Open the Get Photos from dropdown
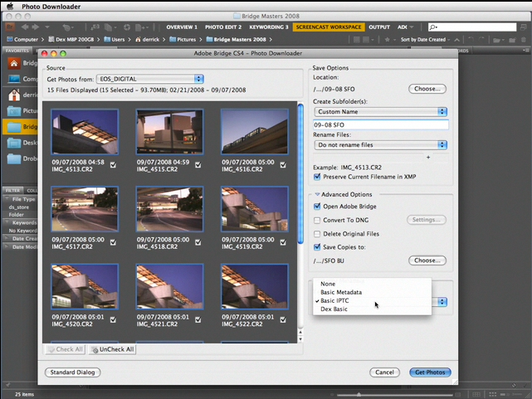The image size is (532, 399). (150, 79)
